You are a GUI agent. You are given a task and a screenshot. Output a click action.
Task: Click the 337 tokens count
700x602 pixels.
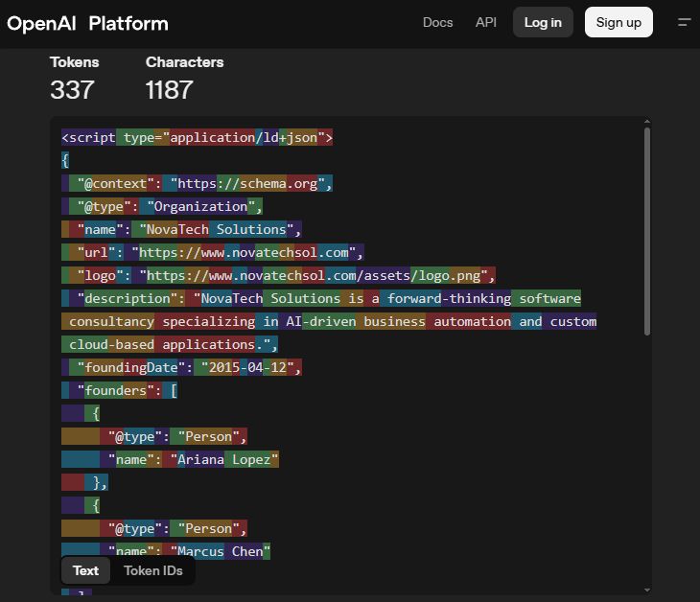pos(72,90)
